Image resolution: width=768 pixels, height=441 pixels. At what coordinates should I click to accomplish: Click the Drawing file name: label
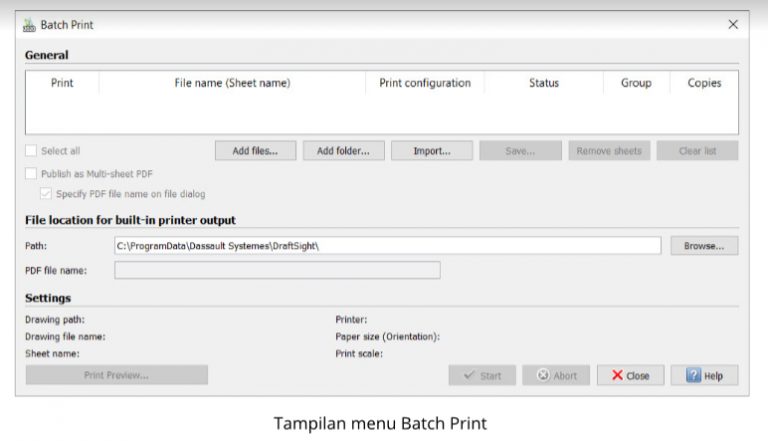pos(65,337)
